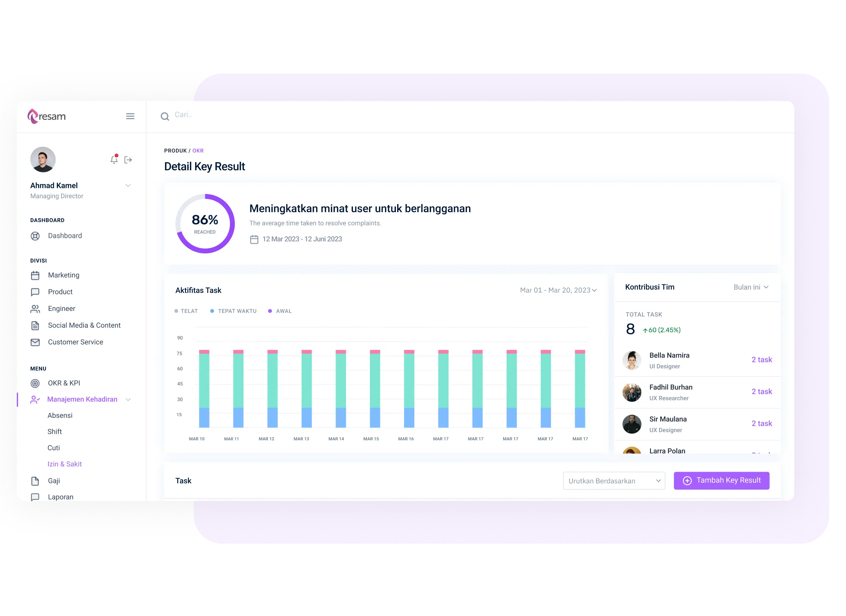This screenshot has width=846, height=616.
Task: Click the OKR breadcrumb link
Action: click(x=198, y=150)
